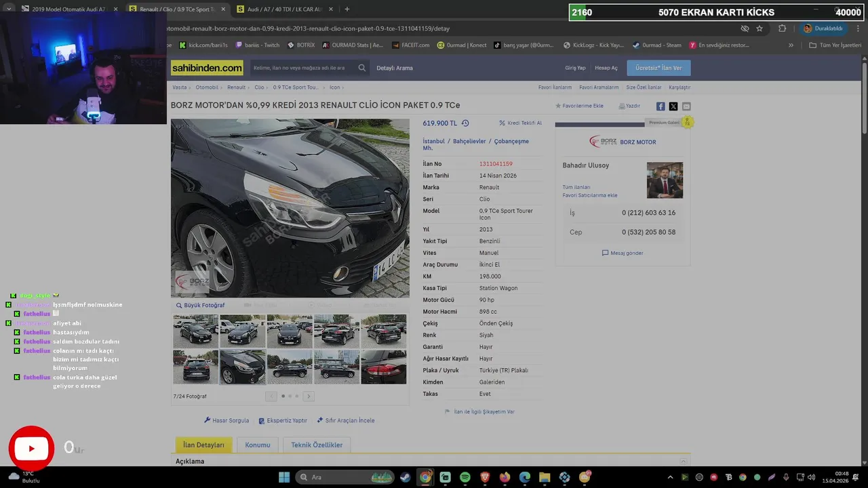Share listing on Facebook
The image size is (868, 488).
pyautogui.click(x=660, y=106)
